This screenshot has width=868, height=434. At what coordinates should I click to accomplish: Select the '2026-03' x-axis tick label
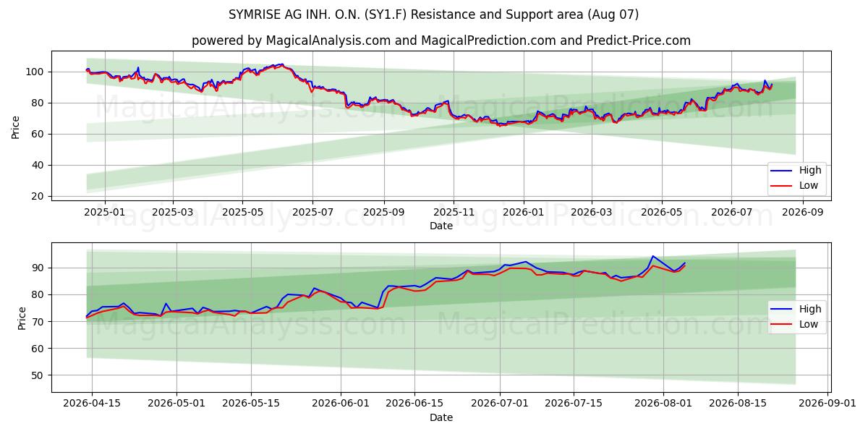click(x=591, y=212)
